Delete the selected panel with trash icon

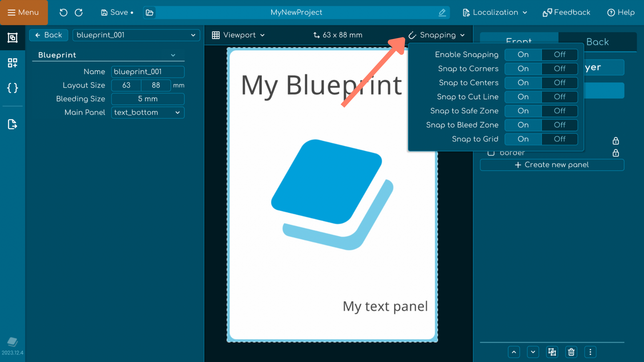point(571,352)
